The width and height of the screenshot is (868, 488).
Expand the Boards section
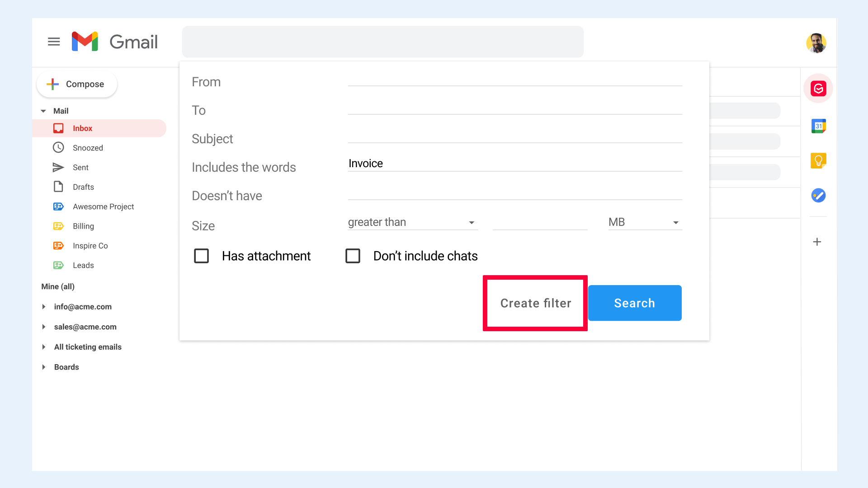pyautogui.click(x=44, y=367)
